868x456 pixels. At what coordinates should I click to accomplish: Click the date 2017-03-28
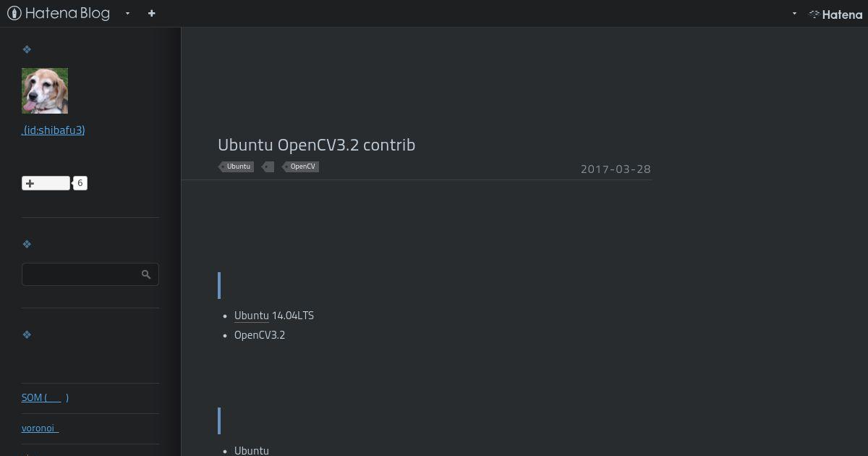pyautogui.click(x=616, y=169)
